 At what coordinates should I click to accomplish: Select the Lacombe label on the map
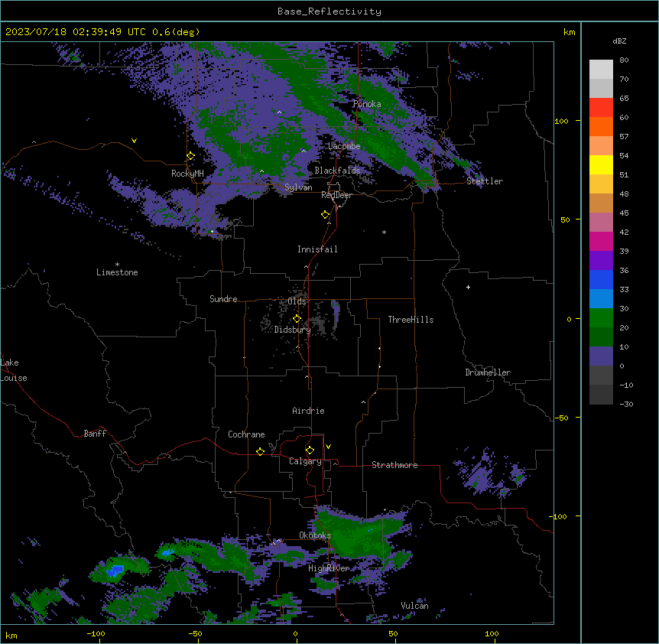point(344,146)
